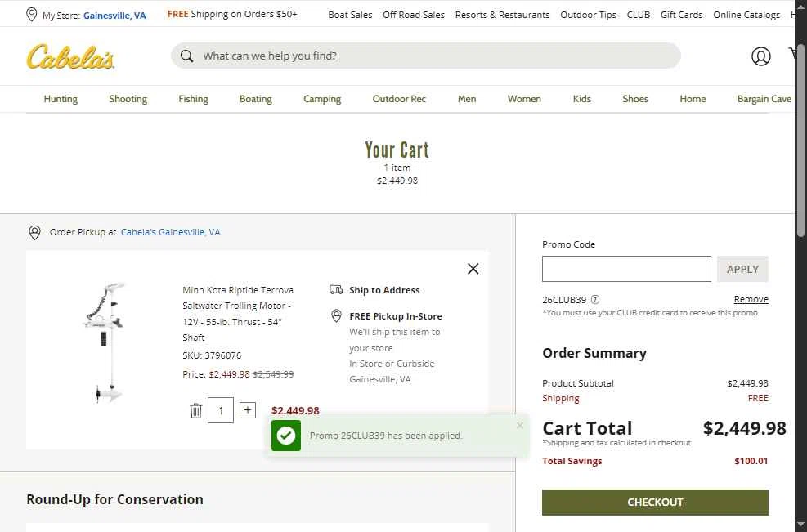
Task: Increase quantity with the plus button
Action: tap(248, 410)
